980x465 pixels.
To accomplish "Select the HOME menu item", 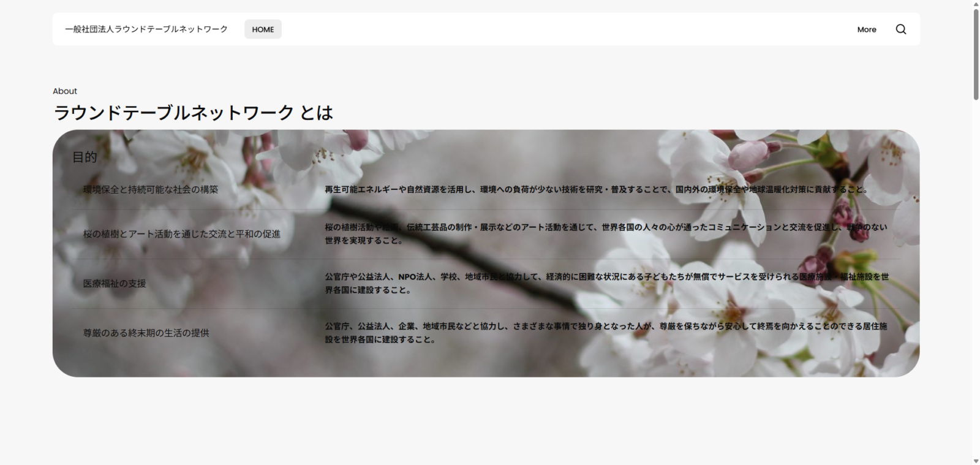I will coord(263,29).
